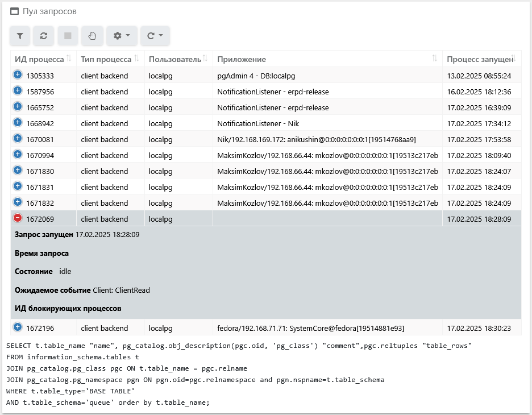Click the window icon beside Пул запросов
Screen dimensions: 532x415
[x=14, y=11]
